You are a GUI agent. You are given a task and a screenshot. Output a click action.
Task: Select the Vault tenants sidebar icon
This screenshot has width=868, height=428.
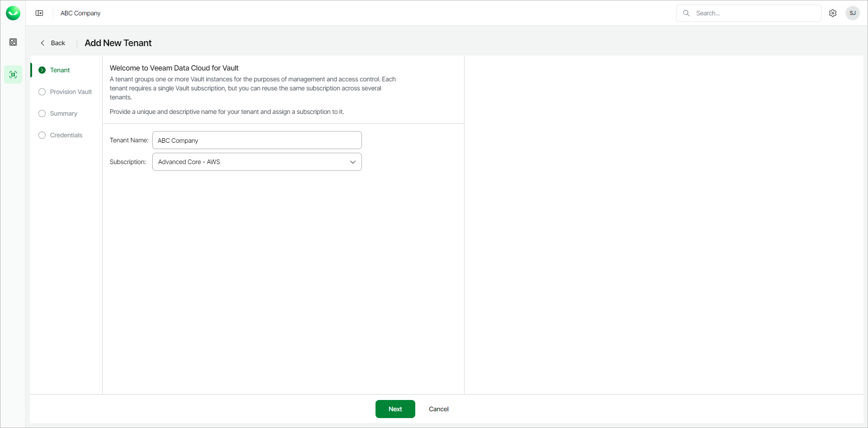coord(13,75)
